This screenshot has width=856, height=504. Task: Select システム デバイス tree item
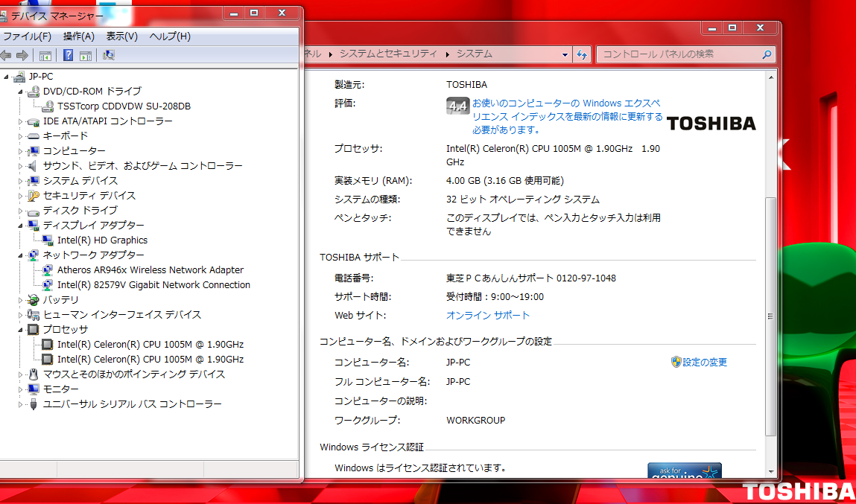click(80, 181)
